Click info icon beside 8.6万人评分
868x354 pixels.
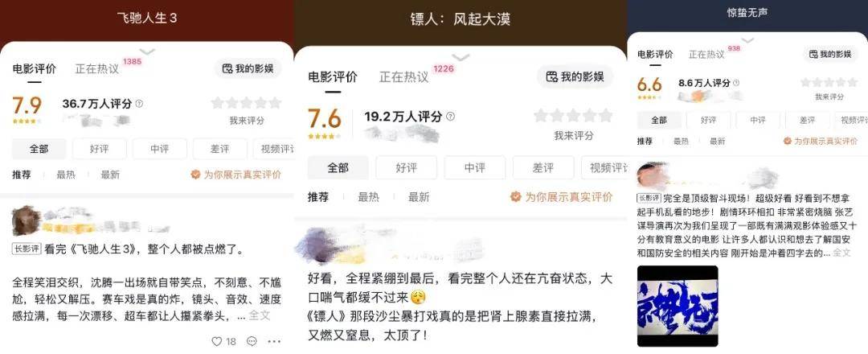pos(735,83)
